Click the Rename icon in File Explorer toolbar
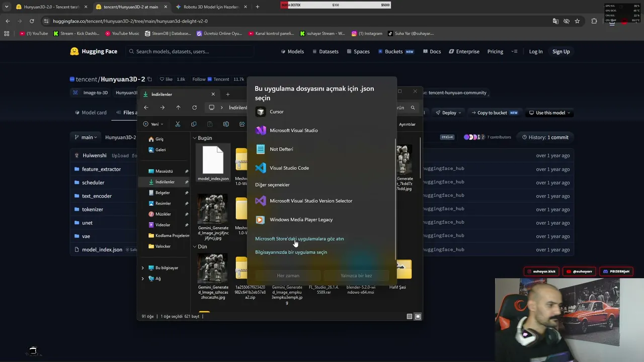 (x=226, y=124)
